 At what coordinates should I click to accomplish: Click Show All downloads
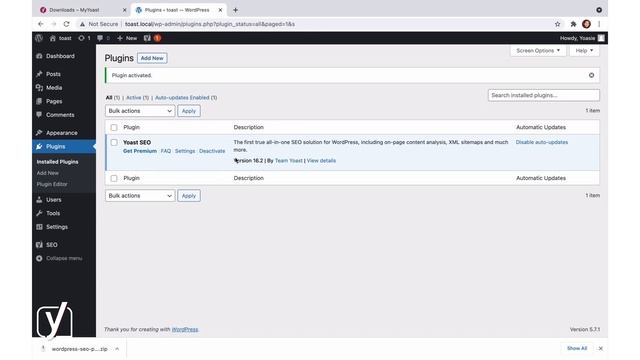pos(577,349)
